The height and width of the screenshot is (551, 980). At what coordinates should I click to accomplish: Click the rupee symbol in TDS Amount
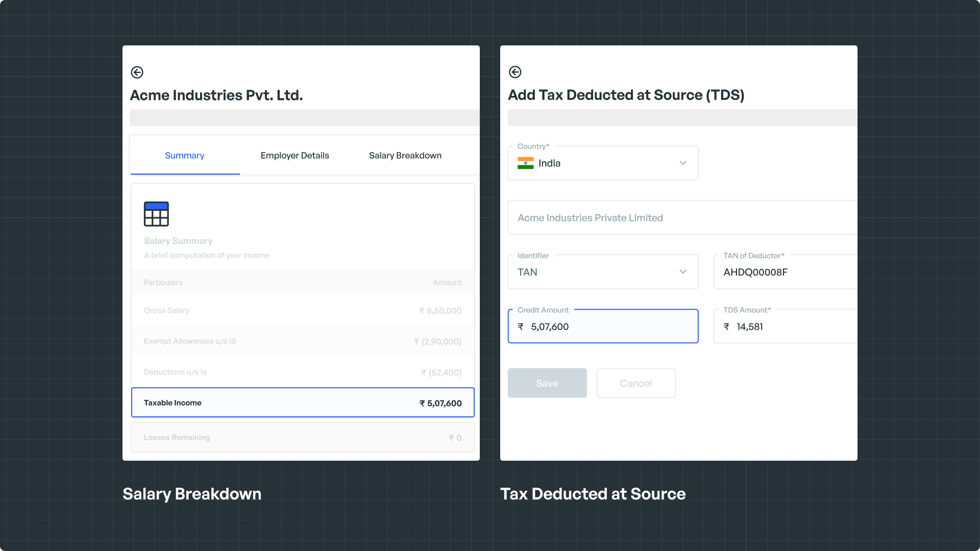click(x=726, y=327)
